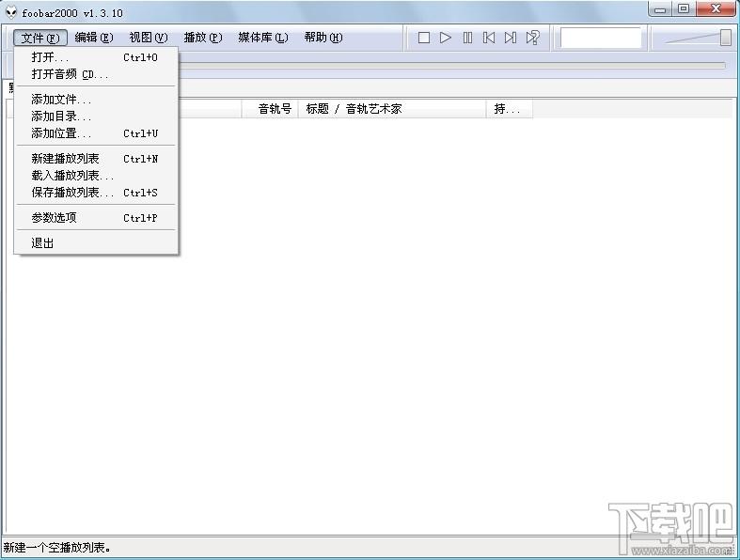Click the 音轨号 column header
The image size is (740, 560).
tap(271, 109)
